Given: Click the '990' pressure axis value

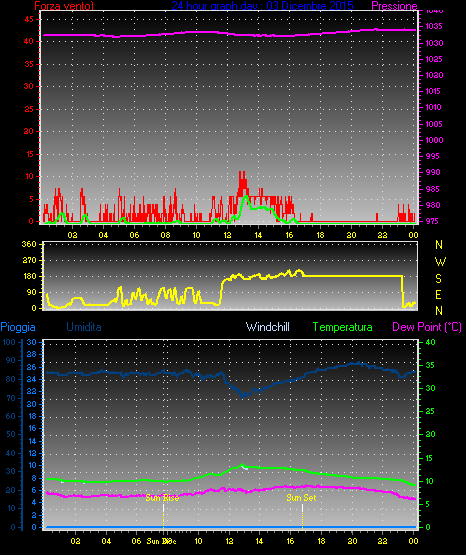Looking at the screenshot, I should pyautogui.click(x=433, y=172).
